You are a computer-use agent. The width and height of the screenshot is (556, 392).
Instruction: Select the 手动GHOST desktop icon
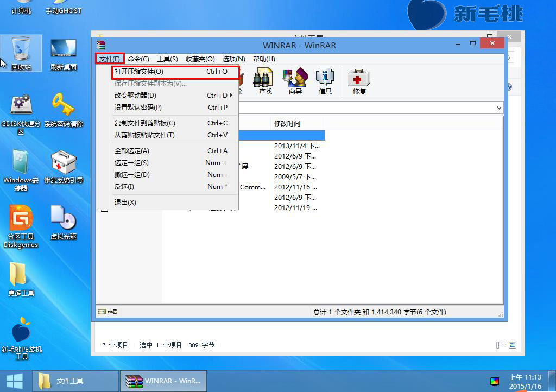64,8
